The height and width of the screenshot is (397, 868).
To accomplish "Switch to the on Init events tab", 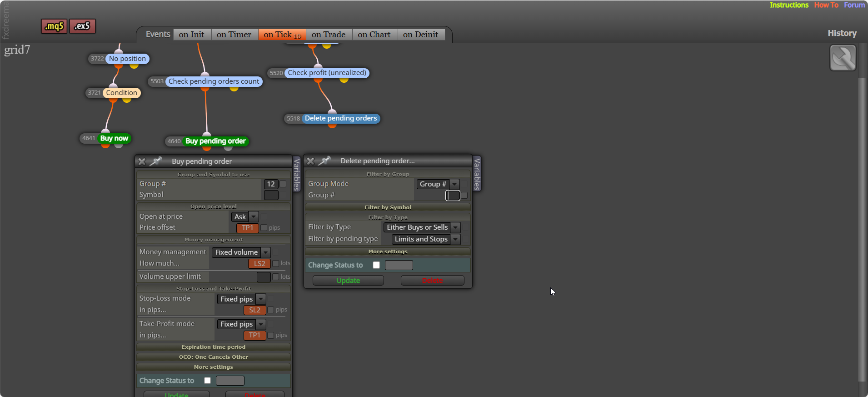I will 191,35.
